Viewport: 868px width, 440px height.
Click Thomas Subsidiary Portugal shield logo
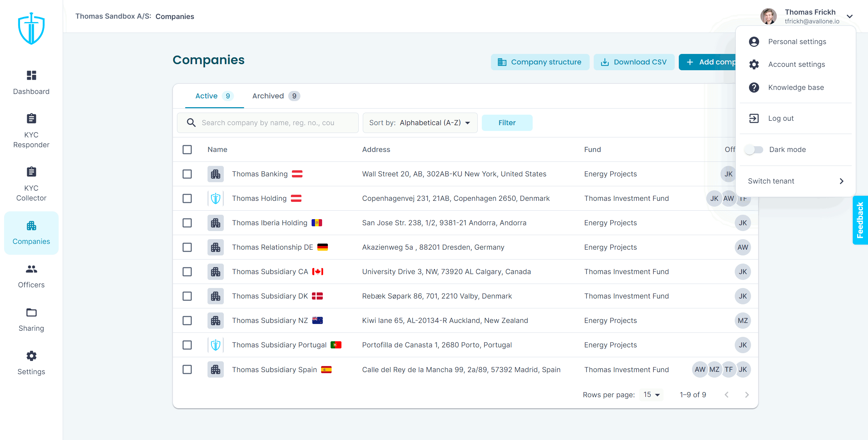(216, 345)
